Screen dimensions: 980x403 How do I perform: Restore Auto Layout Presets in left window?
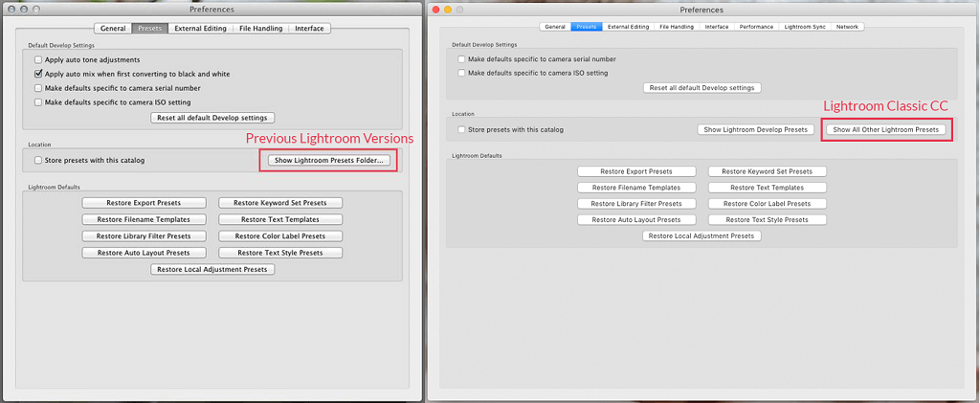(144, 253)
